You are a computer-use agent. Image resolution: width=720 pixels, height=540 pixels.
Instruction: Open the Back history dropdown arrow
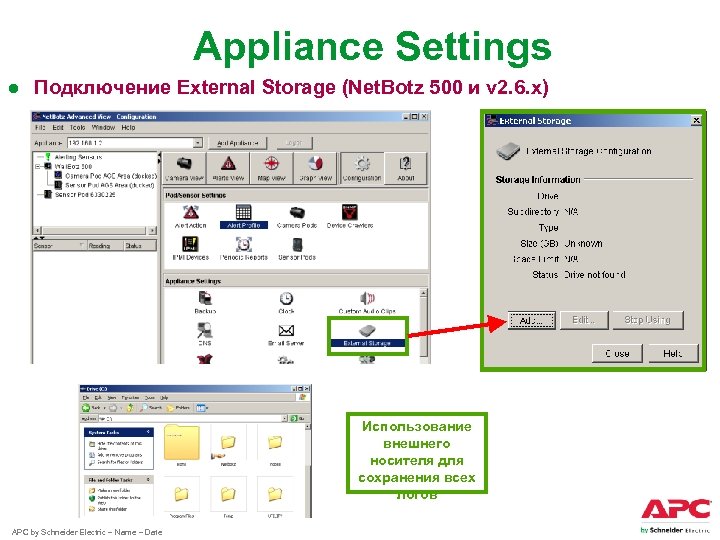point(103,408)
